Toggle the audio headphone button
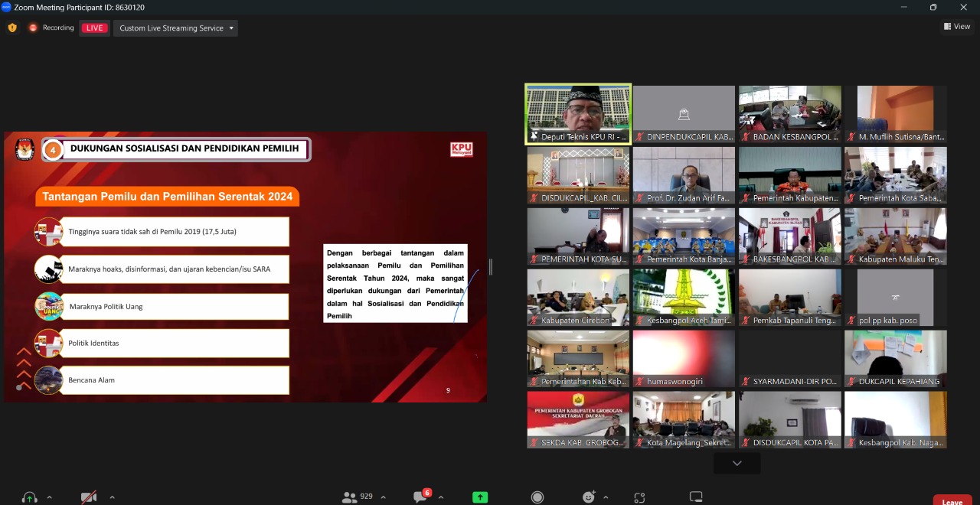 click(30, 497)
